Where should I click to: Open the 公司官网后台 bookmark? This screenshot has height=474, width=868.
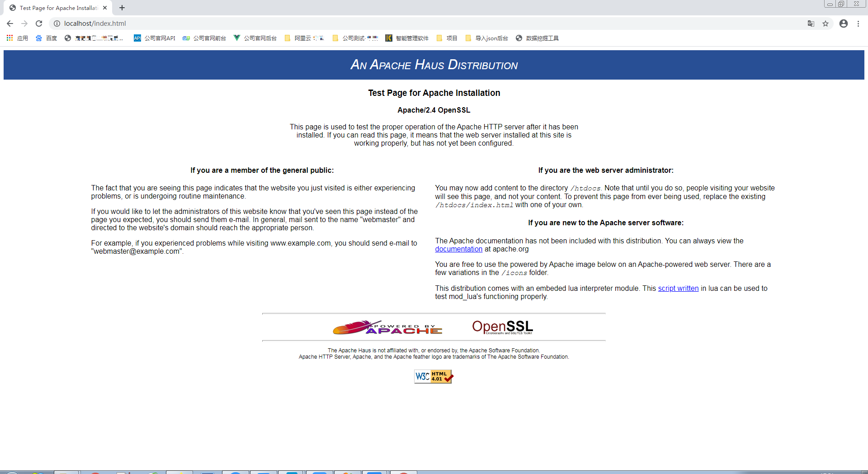pos(255,38)
